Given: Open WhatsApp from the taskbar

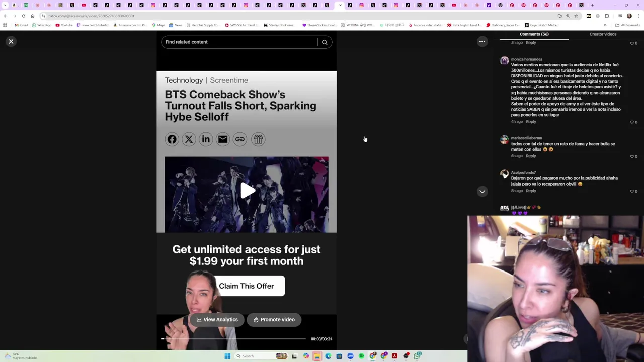Looking at the screenshot, I should (x=418, y=356).
